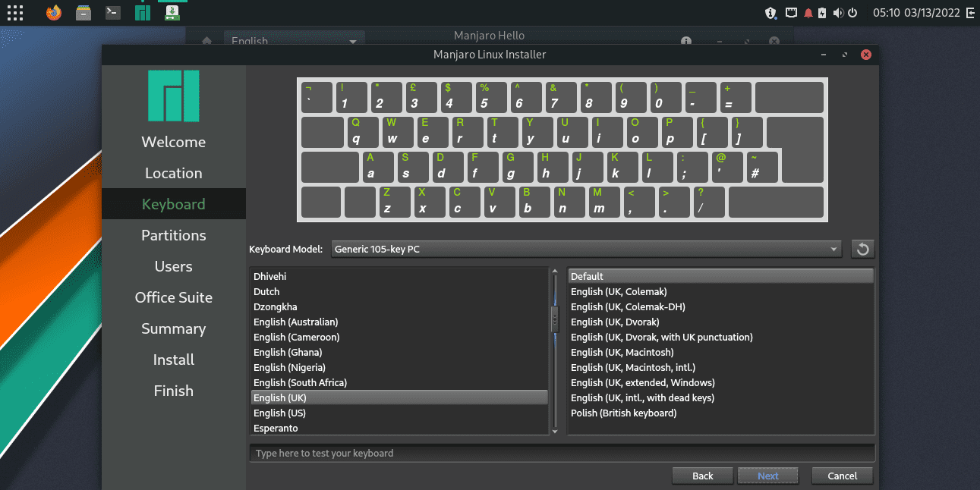This screenshot has height=490, width=980.
Task: Cancel the installation
Action: 843,476
